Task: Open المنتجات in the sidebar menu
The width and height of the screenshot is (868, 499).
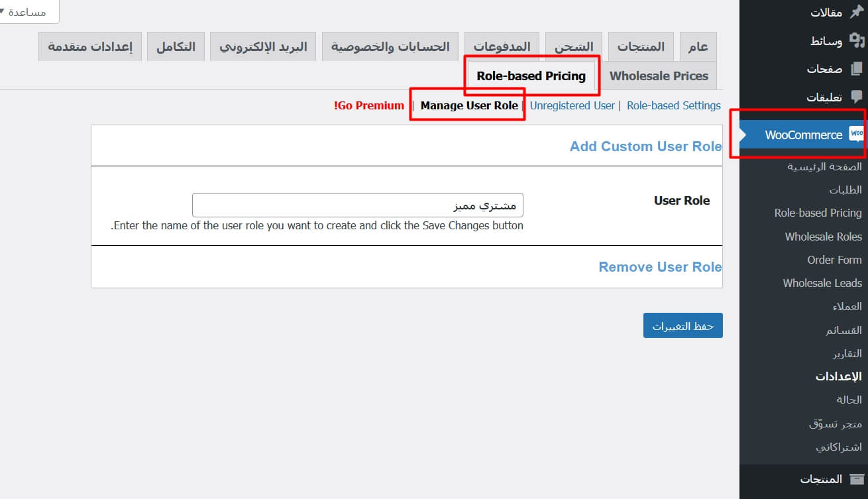Action: pyautogui.click(x=821, y=478)
